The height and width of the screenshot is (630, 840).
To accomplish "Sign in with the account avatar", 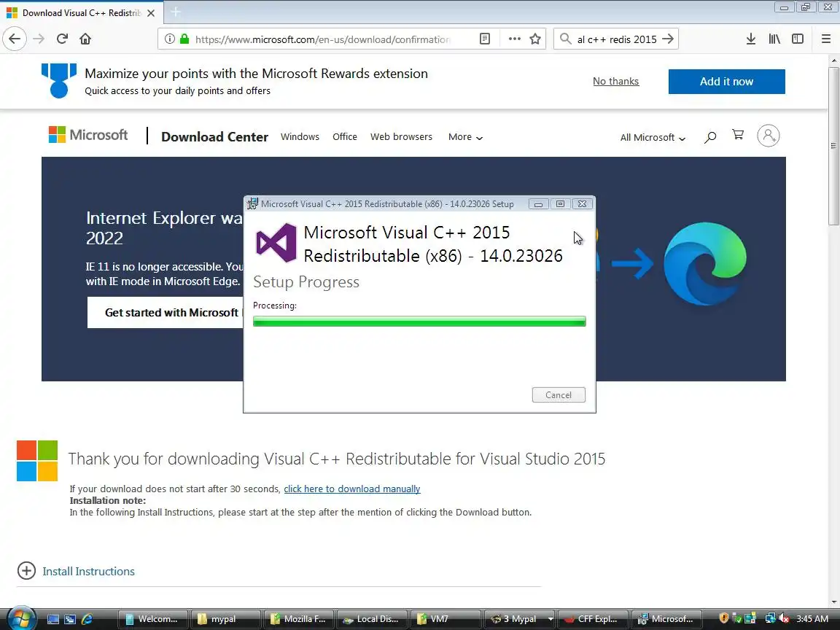I will (769, 136).
